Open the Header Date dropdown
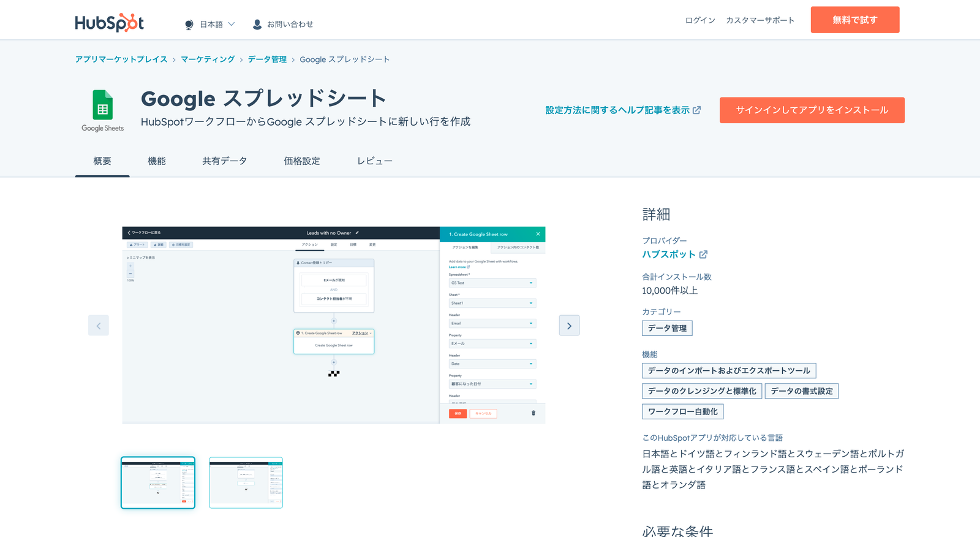 pos(492,364)
